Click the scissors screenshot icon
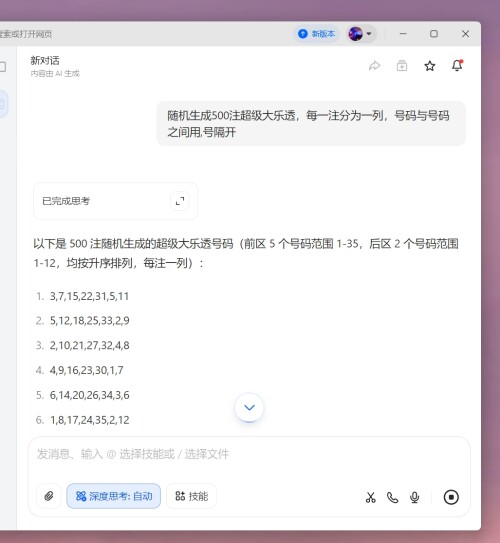This screenshot has width=500, height=543. (370, 497)
